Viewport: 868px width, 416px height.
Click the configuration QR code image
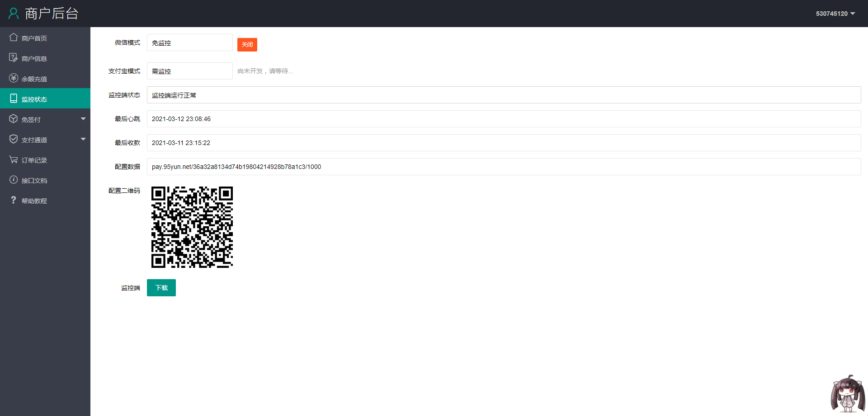(x=192, y=227)
